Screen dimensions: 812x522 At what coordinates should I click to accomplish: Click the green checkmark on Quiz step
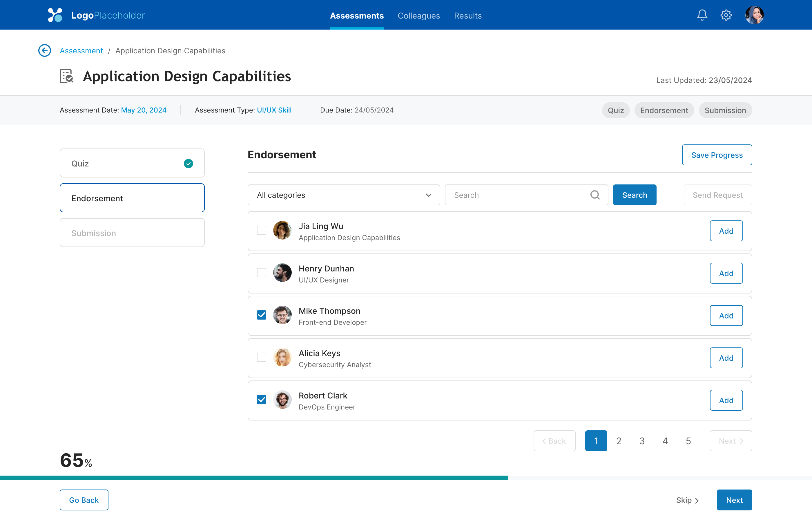[188, 163]
